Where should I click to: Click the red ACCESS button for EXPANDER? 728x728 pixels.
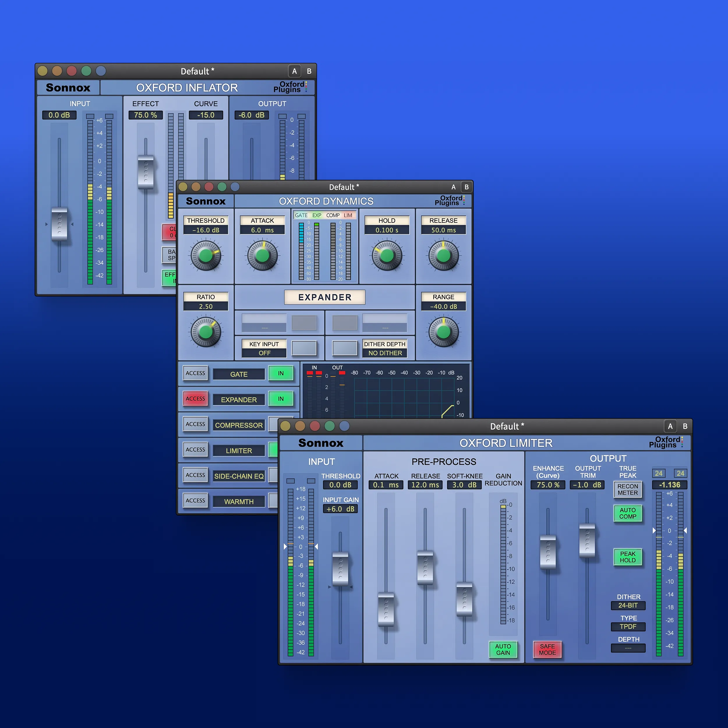[196, 399]
